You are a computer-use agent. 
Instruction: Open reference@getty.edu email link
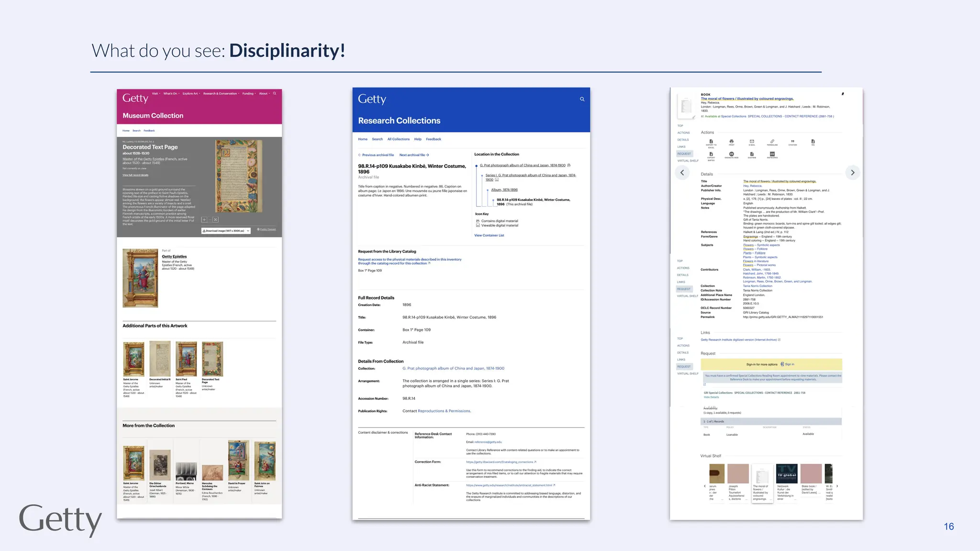point(488,442)
